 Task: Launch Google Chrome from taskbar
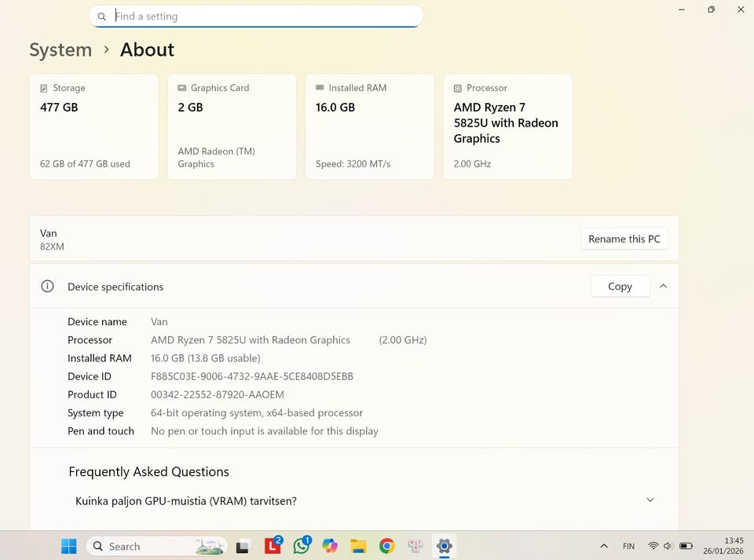click(386, 547)
